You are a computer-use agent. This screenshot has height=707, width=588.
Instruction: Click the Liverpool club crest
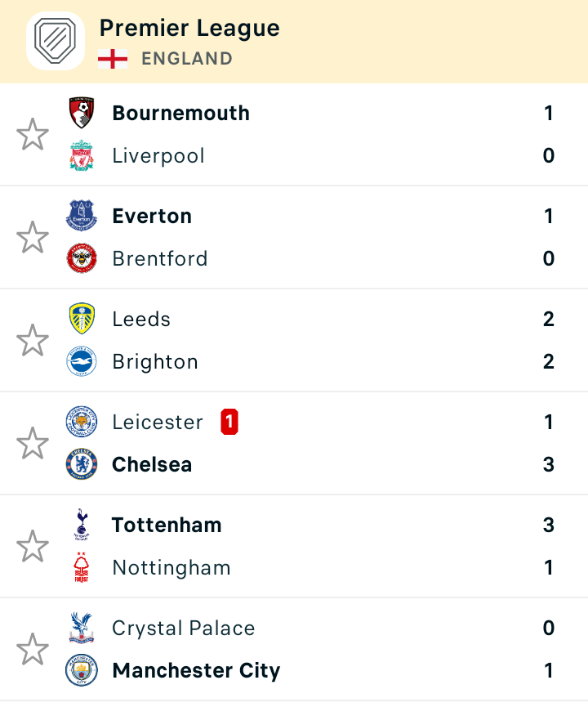pos(82,155)
